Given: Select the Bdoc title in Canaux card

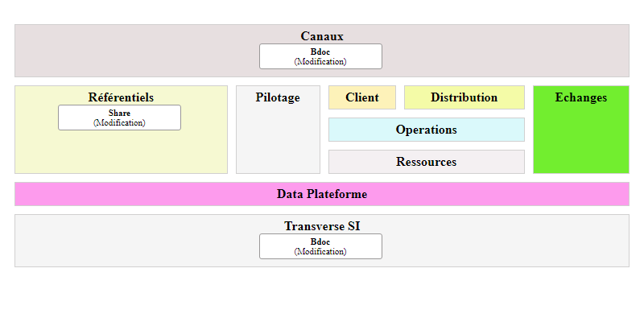Looking at the screenshot, I should click(x=320, y=52).
